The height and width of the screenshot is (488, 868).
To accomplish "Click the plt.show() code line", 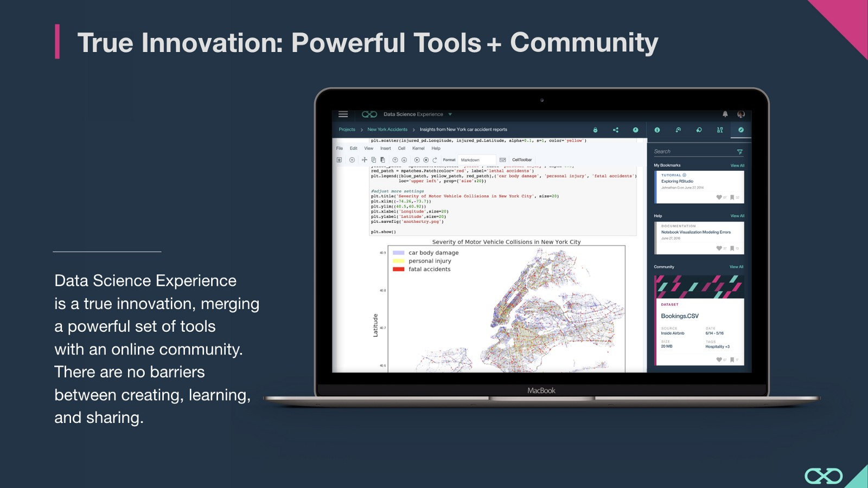I will (x=384, y=232).
